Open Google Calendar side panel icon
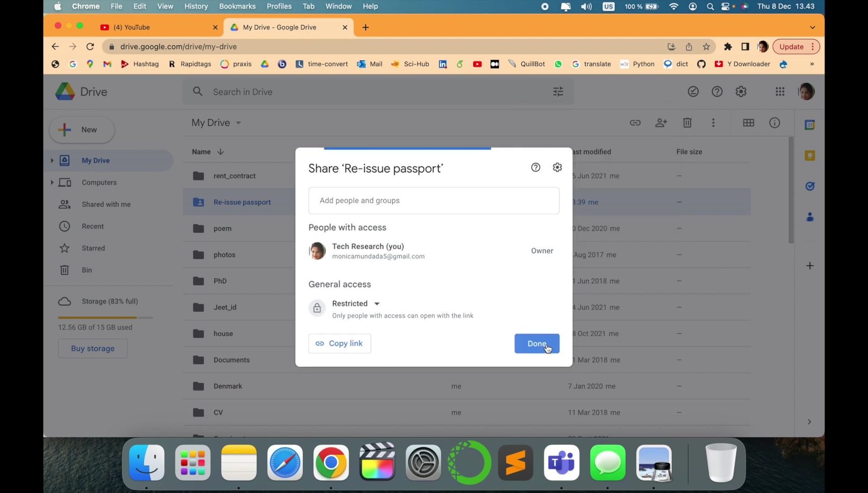 (810, 125)
